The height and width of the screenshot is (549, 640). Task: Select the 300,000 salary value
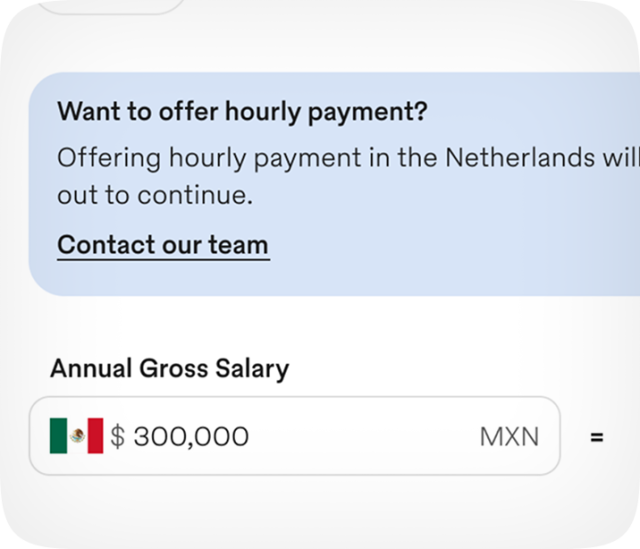pyautogui.click(x=191, y=437)
